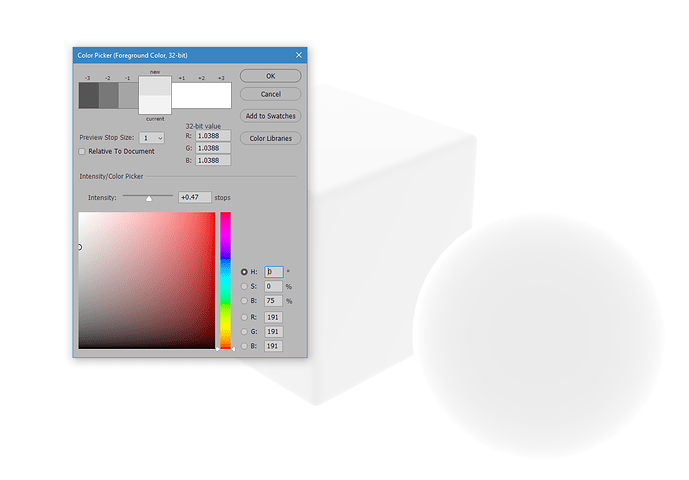The width and height of the screenshot is (689, 480).
Task: Click the Intensity slider handle
Action: [149, 199]
